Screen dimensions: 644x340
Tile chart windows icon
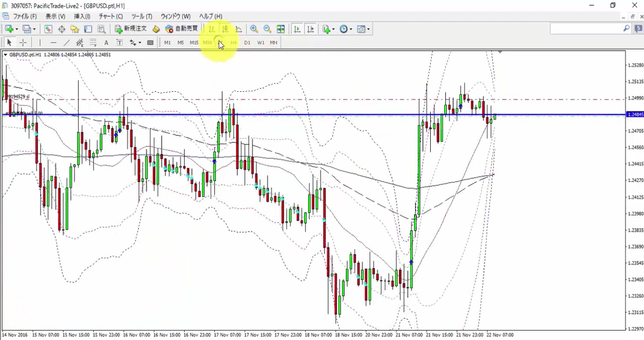[x=281, y=29]
